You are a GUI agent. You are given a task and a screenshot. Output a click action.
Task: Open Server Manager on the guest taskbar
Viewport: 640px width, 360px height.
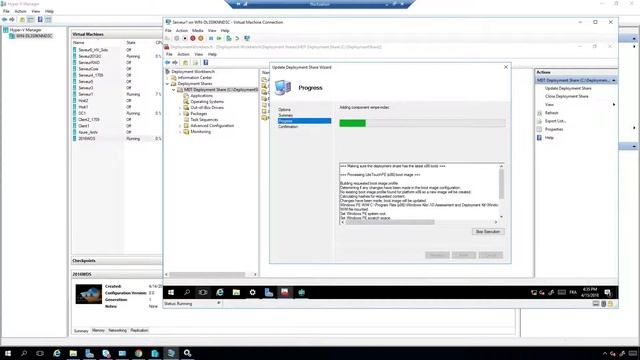coord(269,292)
